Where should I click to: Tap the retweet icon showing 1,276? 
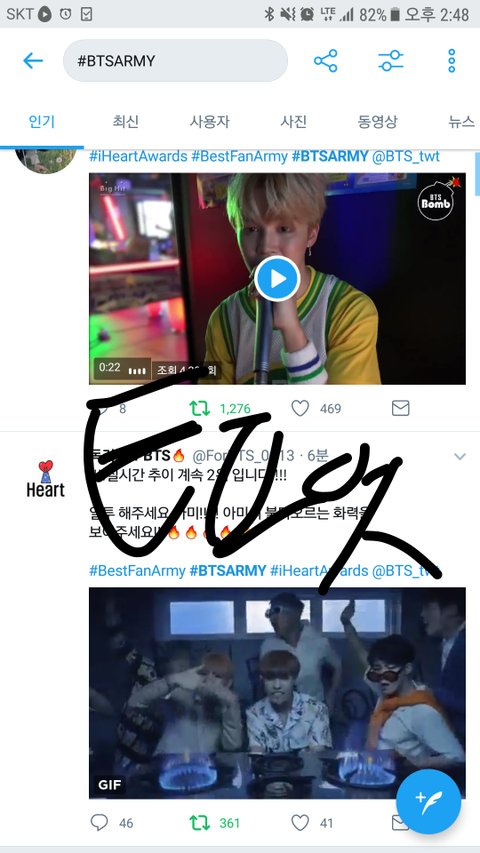coord(200,408)
